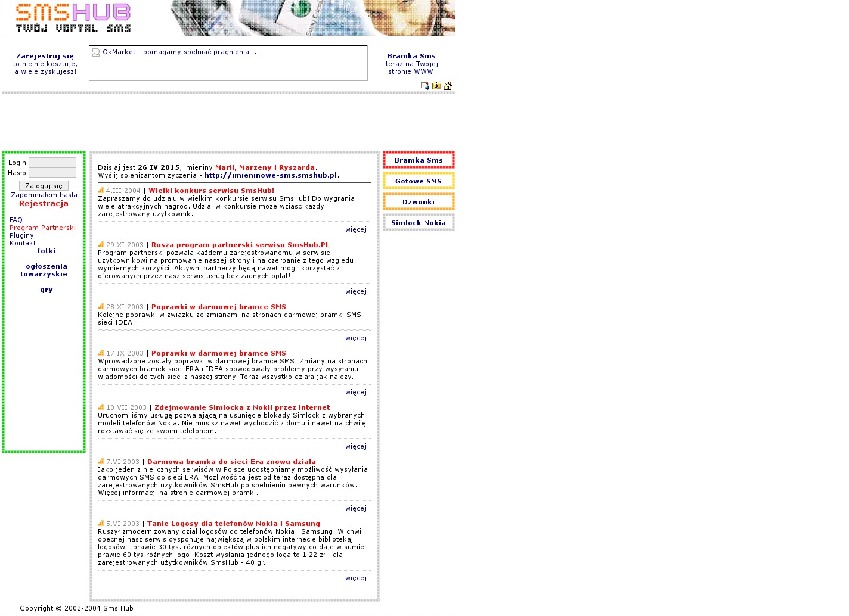This screenshot has height=616, width=849.
Task: Click the date 29.XI.2003
Action: [x=125, y=245]
